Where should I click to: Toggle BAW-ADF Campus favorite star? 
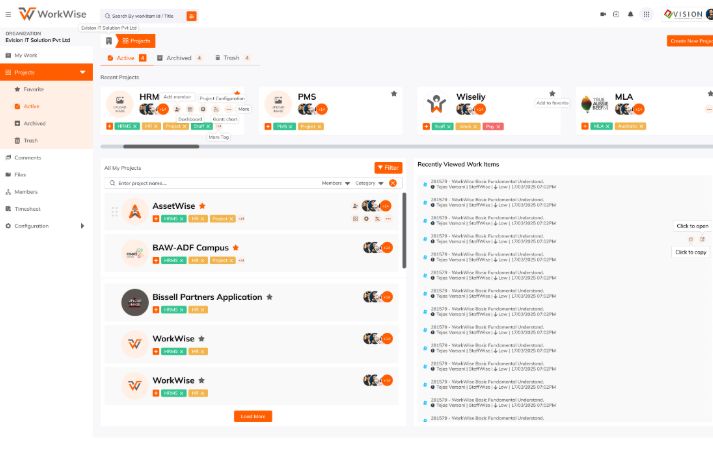point(236,248)
